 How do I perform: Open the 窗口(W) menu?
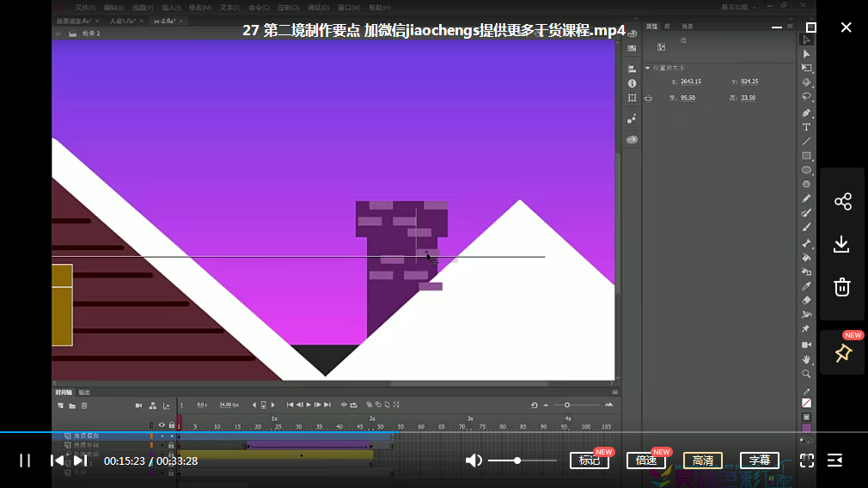coord(349,8)
